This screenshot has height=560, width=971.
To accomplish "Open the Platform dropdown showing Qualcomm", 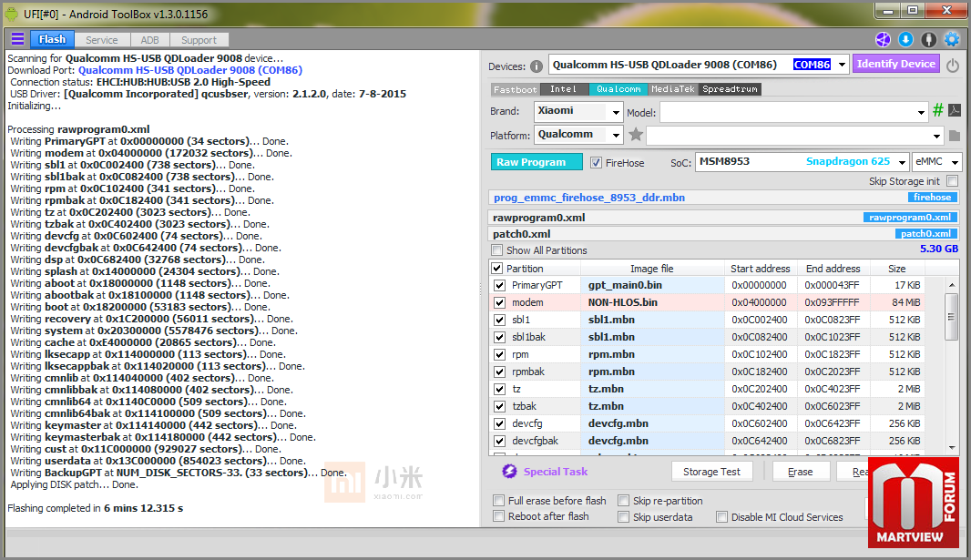I will tap(616, 136).
